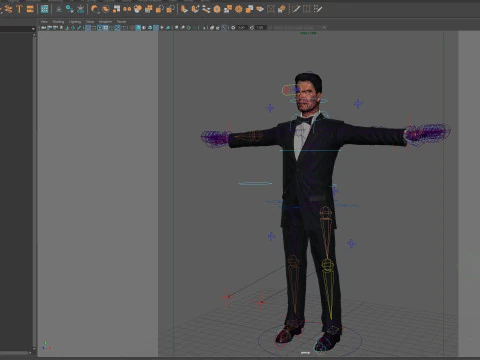
Task: Click the orange and white squares shelf icon right of the swirl
Action: 116,9
